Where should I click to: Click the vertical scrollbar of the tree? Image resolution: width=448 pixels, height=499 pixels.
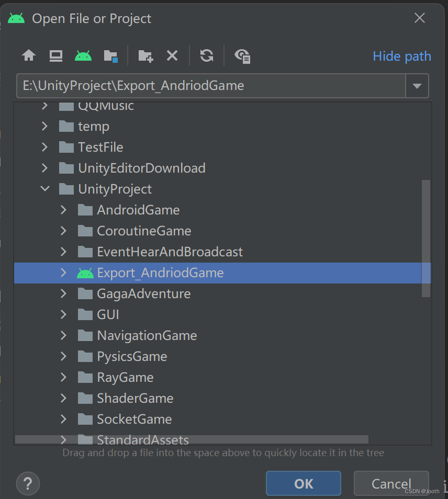[x=425, y=235]
